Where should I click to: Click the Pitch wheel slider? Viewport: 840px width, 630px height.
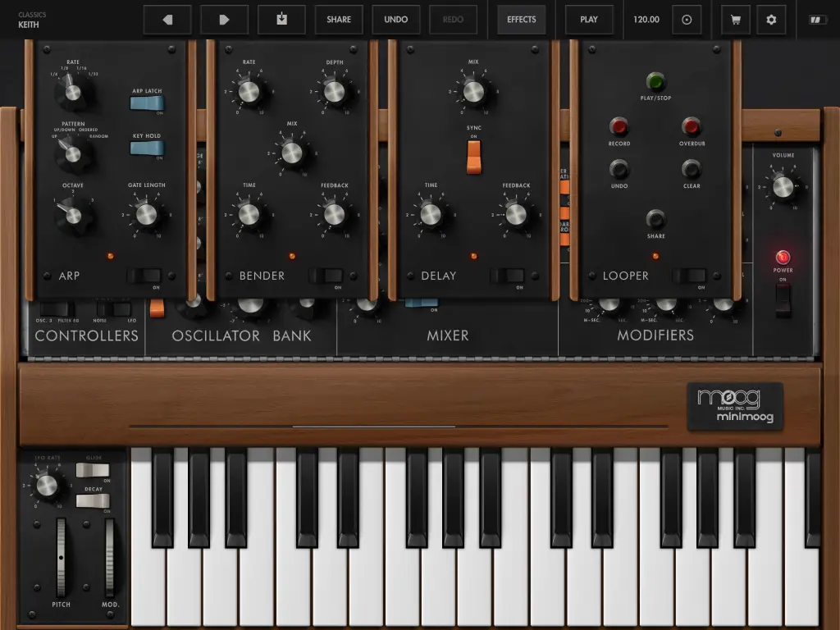61,558
